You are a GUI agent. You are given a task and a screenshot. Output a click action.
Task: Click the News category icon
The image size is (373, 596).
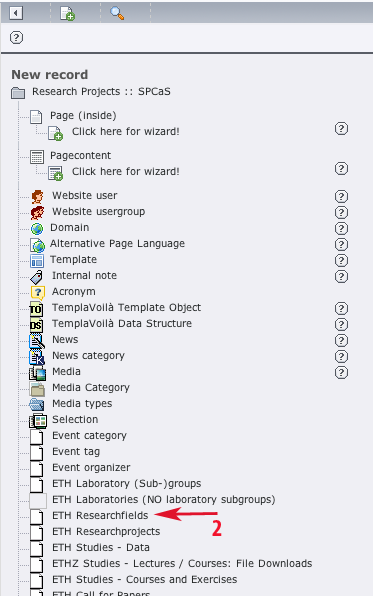click(37, 357)
